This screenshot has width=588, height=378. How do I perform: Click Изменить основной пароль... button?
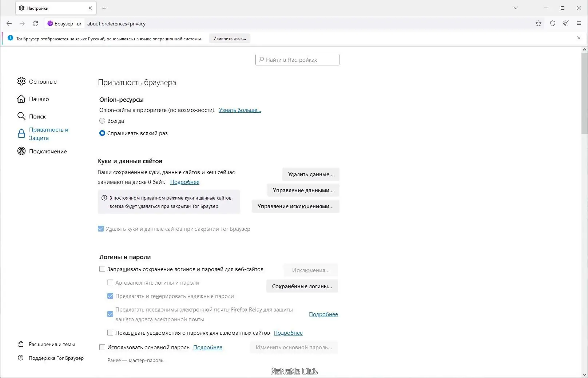pyautogui.click(x=294, y=347)
